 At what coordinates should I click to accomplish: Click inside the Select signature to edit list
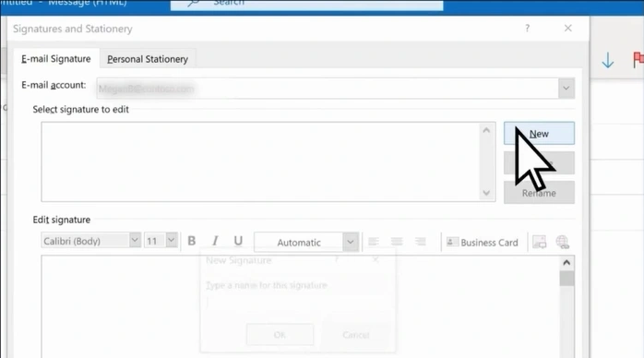(x=261, y=161)
